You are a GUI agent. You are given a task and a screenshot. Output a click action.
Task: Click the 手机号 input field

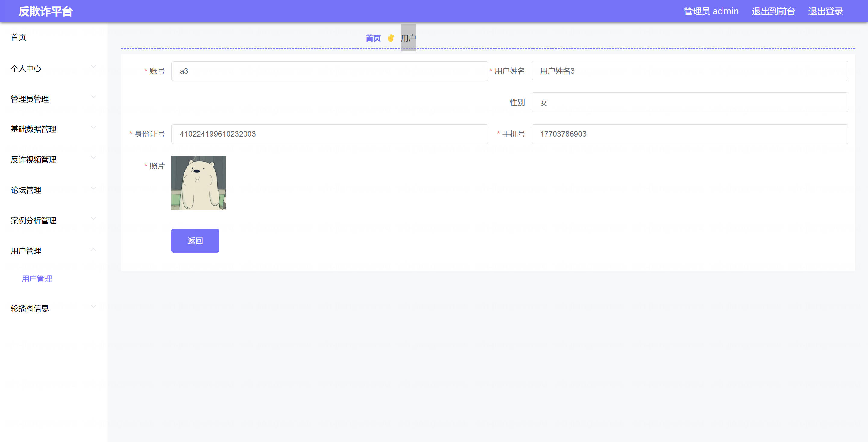tap(689, 134)
